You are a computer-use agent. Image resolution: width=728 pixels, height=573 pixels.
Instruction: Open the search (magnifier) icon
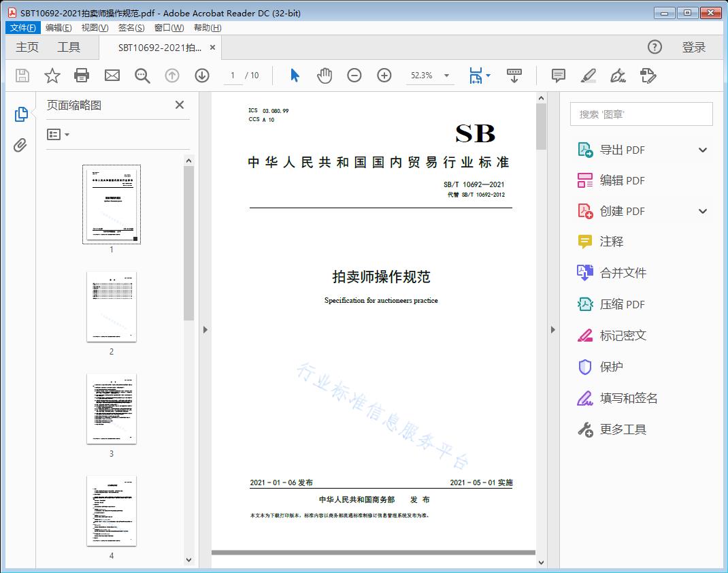142,76
